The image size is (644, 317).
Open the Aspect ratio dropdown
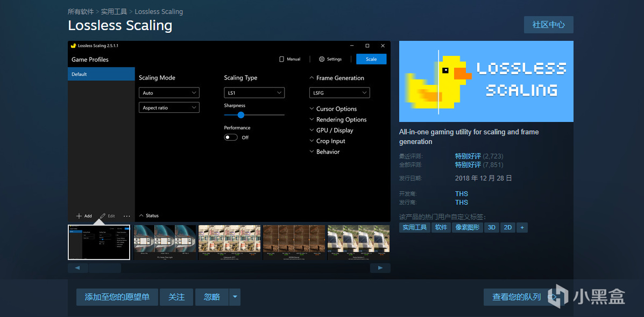[169, 107]
